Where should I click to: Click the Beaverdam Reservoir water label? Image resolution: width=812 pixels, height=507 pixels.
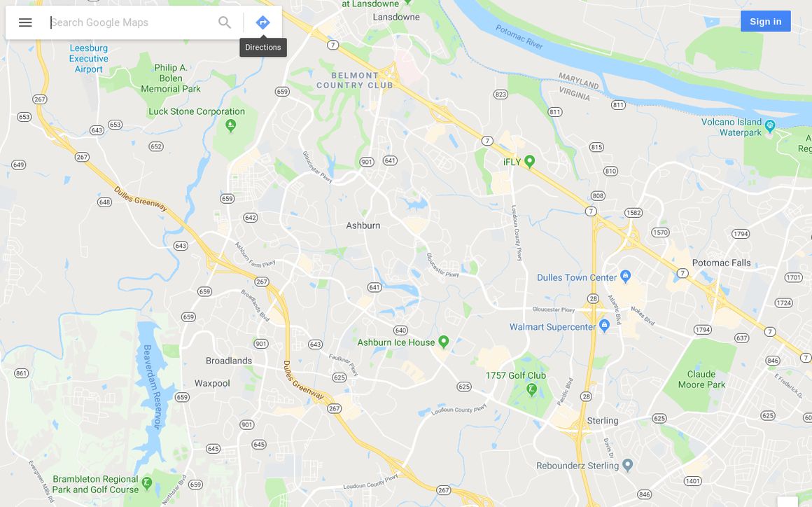pos(153,387)
